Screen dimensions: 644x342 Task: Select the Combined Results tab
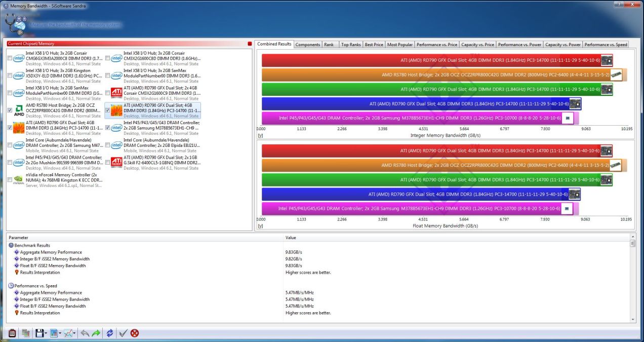click(274, 44)
